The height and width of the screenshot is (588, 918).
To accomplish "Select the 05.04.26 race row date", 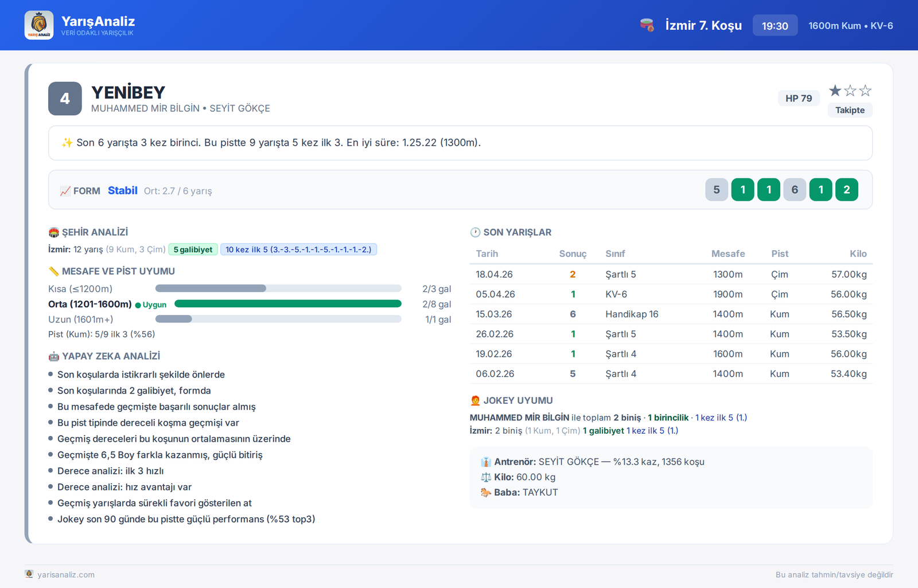I will pyautogui.click(x=495, y=294).
